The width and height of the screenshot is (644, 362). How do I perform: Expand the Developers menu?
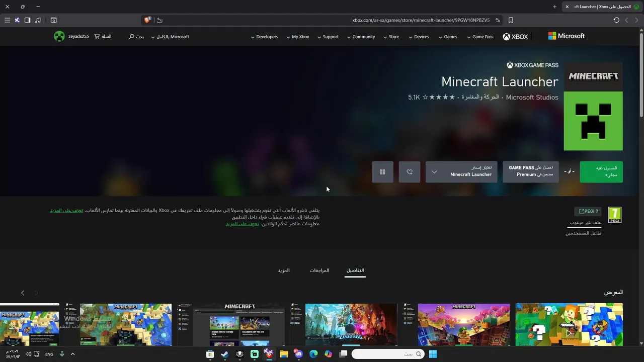[264, 37]
